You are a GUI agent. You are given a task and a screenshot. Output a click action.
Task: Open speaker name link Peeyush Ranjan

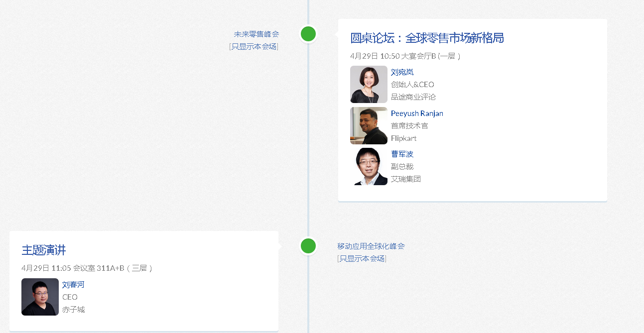[417, 113]
